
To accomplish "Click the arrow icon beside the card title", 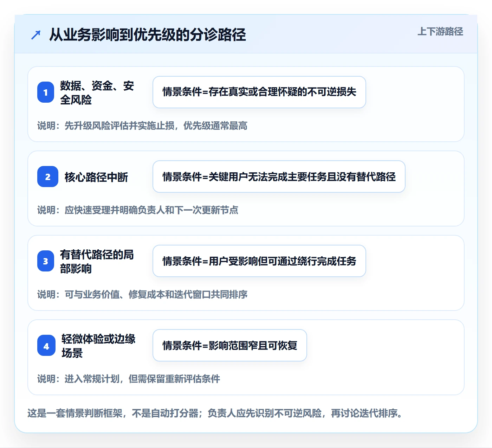I will [36, 35].
